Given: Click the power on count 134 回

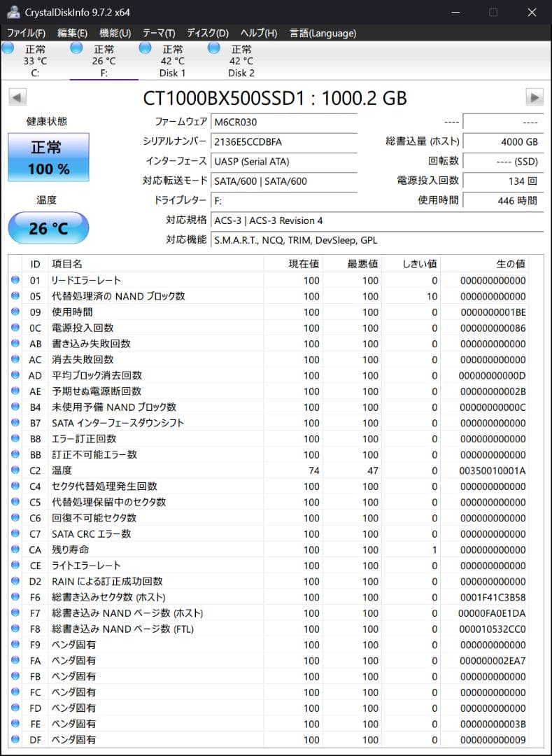Looking at the screenshot, I should [503, 181].
